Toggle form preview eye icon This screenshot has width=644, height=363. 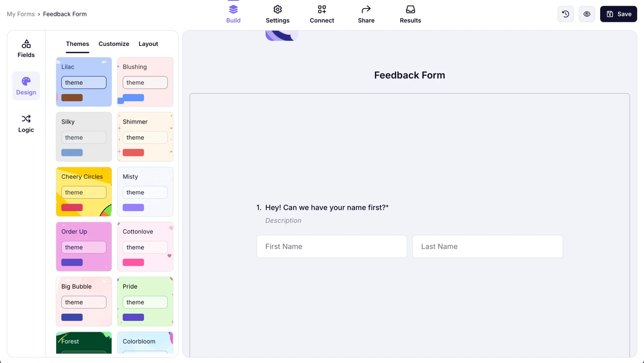click(587, 14)
